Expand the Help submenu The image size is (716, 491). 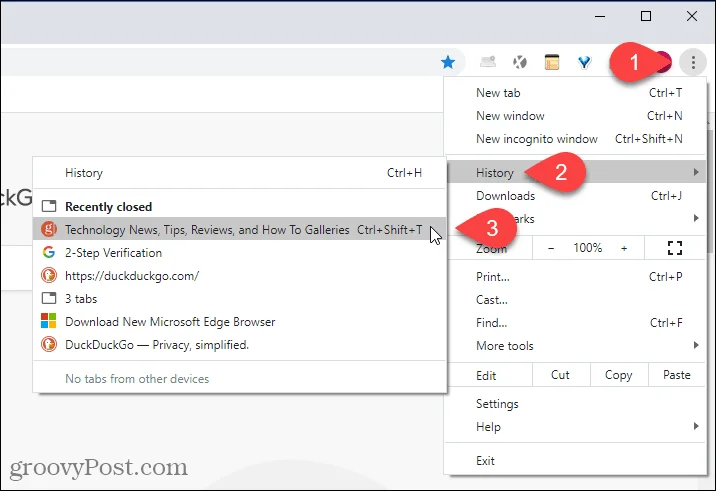(576, 427)
